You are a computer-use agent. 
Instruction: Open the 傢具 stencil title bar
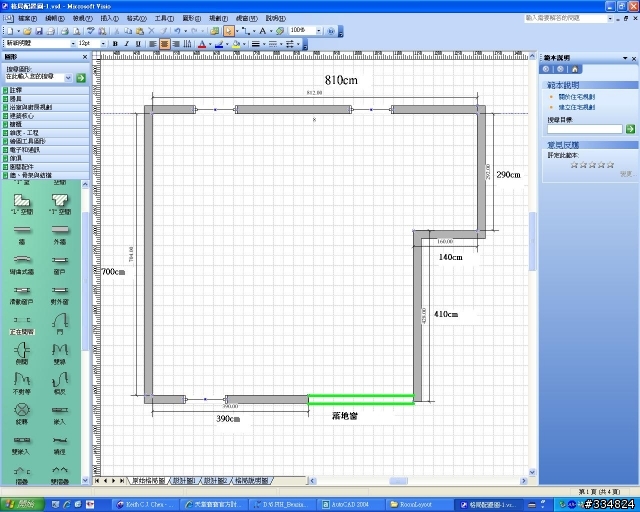click(45, 158)
